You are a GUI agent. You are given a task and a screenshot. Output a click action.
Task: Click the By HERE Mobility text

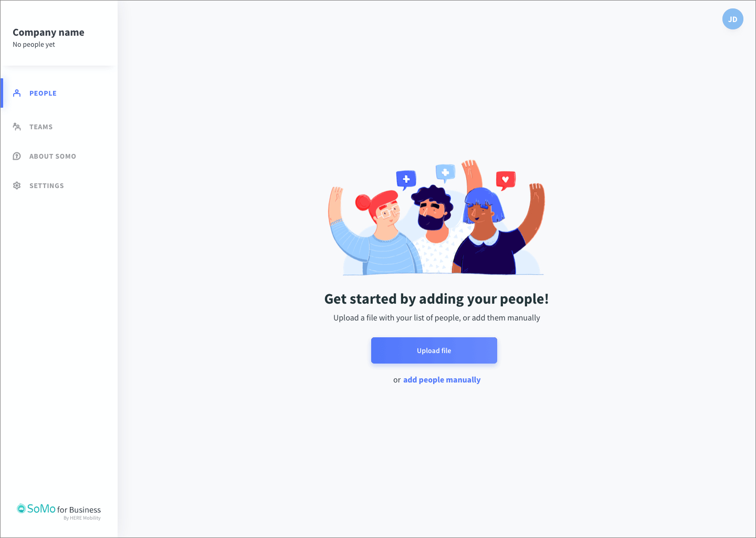click(x=82, y=518)
